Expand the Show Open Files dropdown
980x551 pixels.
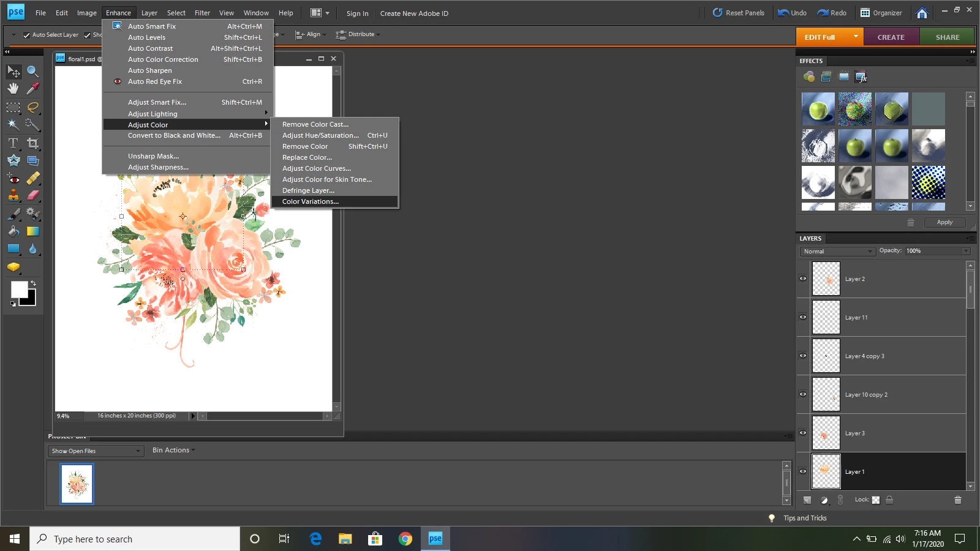point(96,451)
